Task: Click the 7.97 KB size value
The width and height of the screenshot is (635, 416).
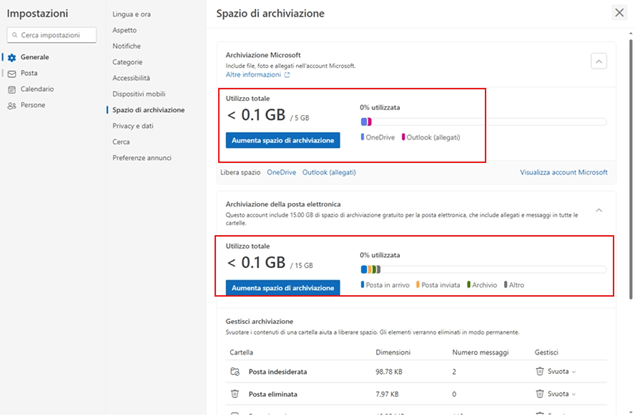Action: [x=387, y=394]
